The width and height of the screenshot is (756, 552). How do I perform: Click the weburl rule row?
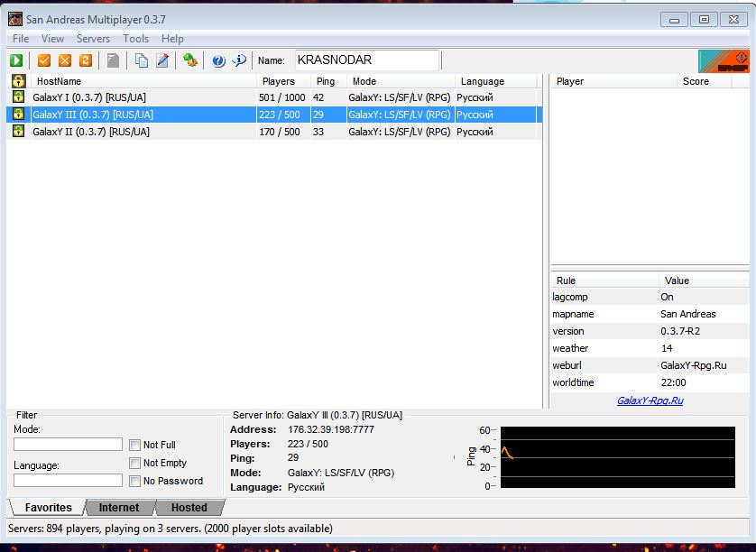tap(650, 365)
